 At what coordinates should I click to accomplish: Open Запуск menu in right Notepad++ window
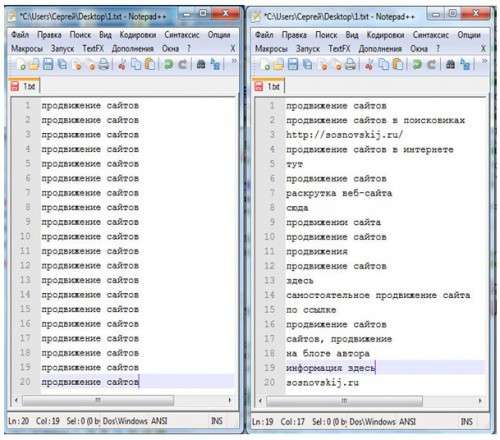(x=308, y=49)
